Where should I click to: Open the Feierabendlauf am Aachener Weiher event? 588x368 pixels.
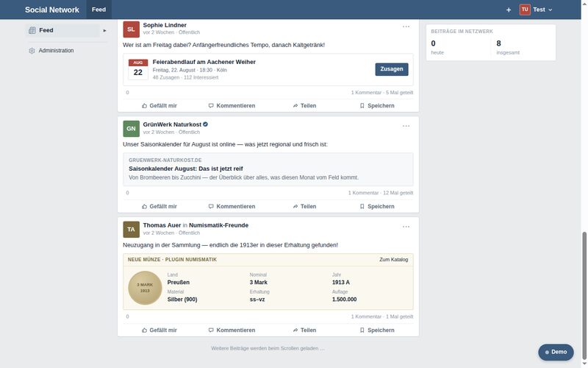[x=204, y=62]
